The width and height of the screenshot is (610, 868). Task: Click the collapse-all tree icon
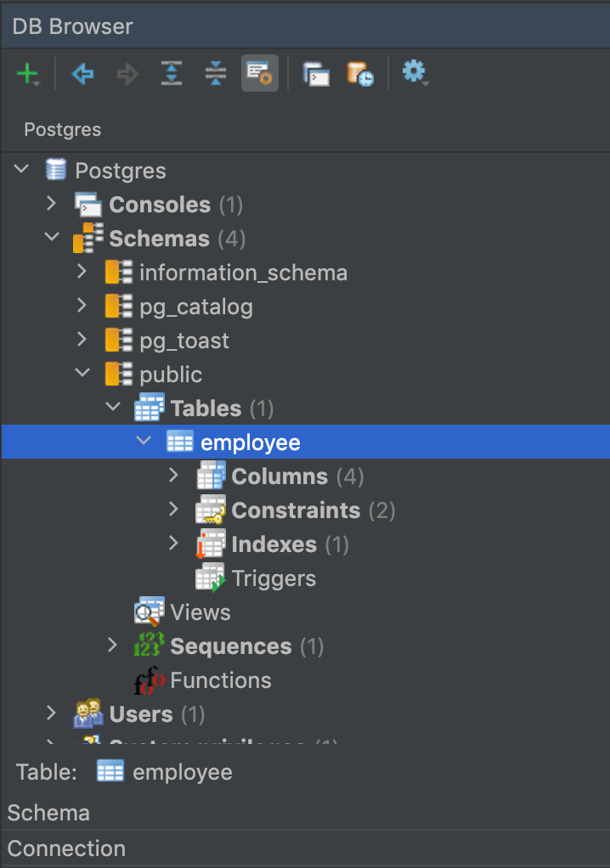tap(215, 73)
